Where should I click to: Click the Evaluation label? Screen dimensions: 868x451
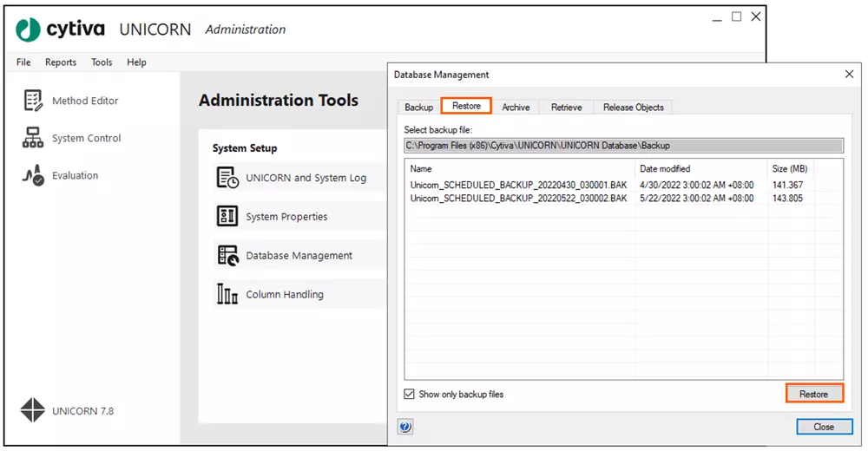pyautogui.click(x=76, y=175)
